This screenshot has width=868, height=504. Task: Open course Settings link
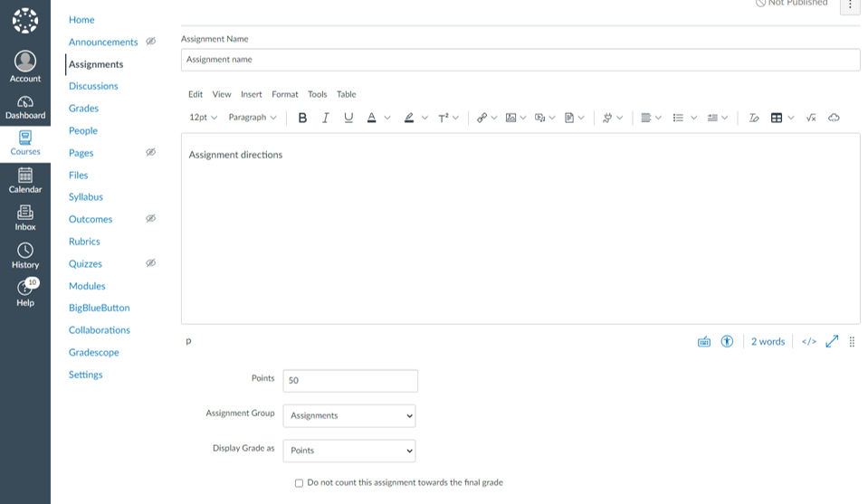pos(85,375)
